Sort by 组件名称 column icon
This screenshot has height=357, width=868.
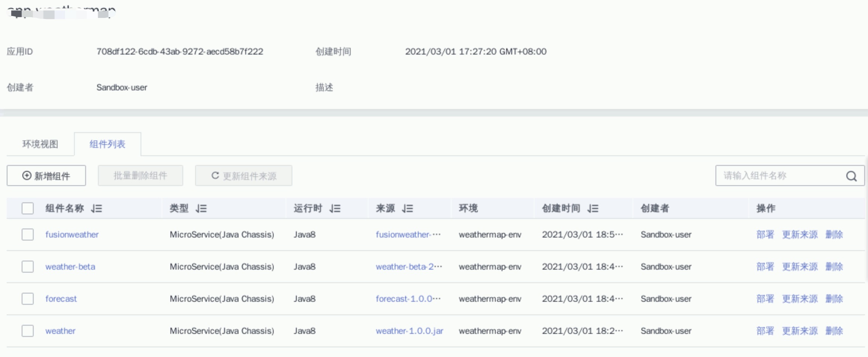pyautogui.click(x=96, y=208)
